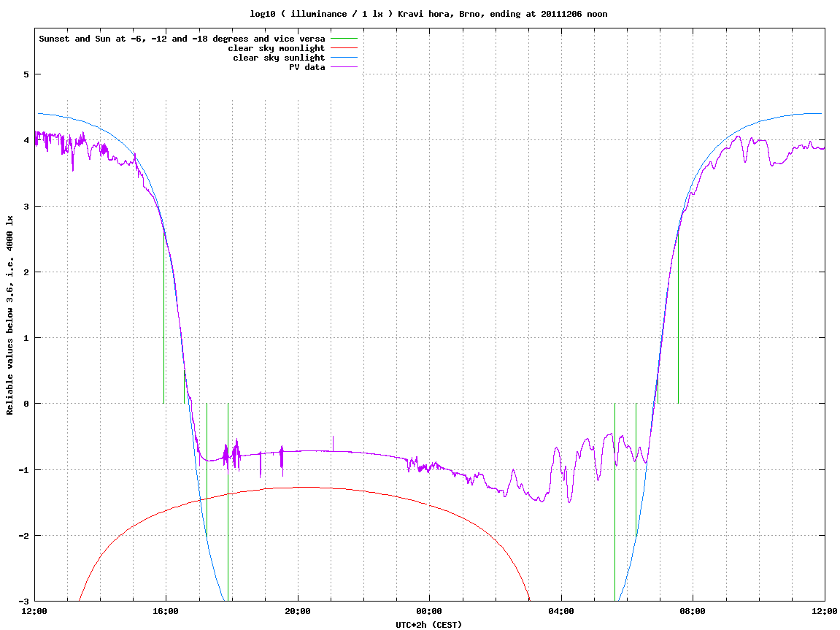Click the x-axis label 04:00

(561, 611)
